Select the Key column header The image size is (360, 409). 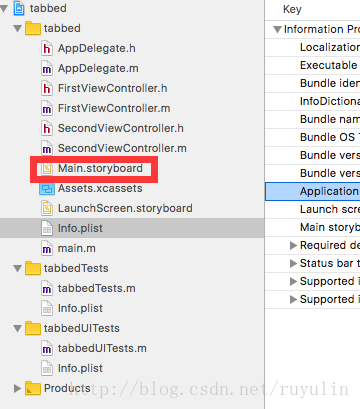click(292, 9)
